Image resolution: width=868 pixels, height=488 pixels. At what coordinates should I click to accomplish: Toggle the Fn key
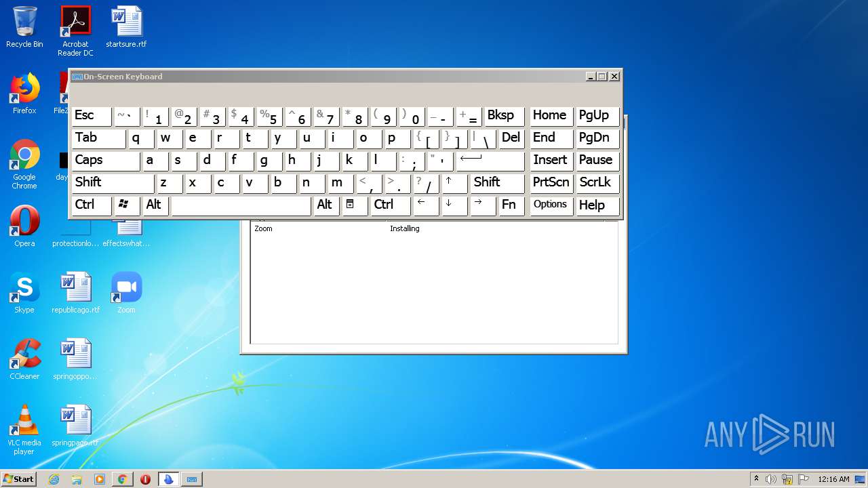pos(511,205)
